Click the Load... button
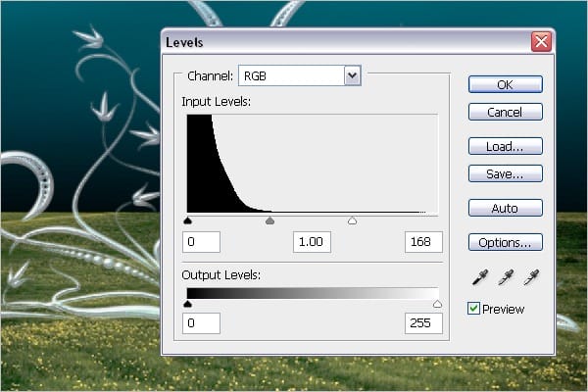Viewport: 588px width, 392px height. point(505,146)
